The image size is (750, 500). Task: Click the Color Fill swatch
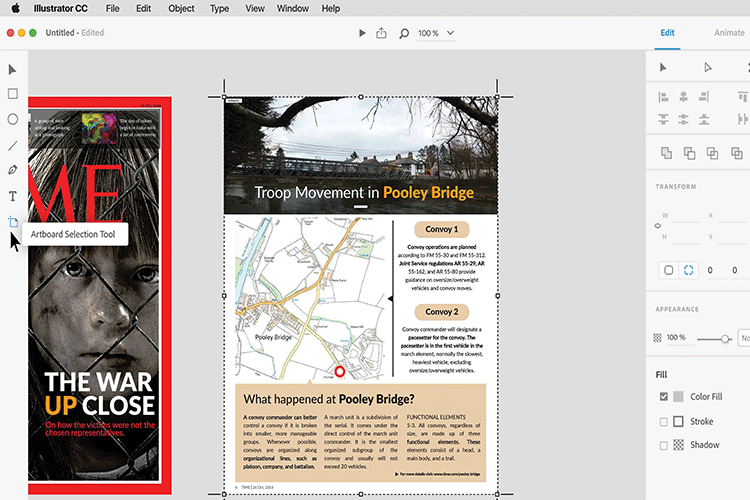[679, 397]
